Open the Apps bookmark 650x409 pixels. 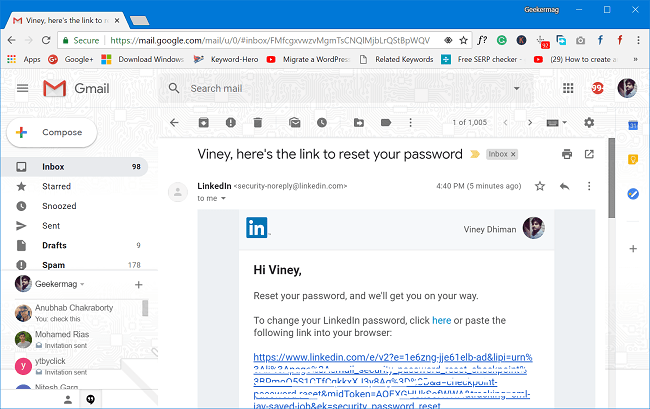click(24, 59)
